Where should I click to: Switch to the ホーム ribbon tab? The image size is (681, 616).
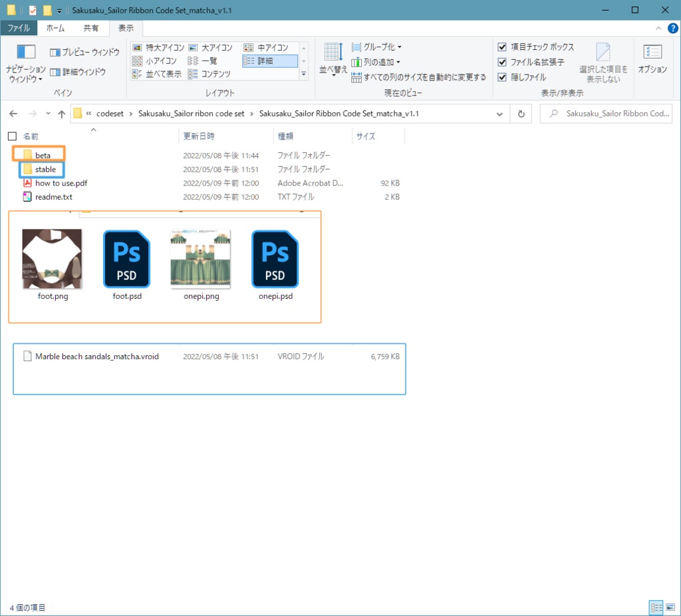56,28
